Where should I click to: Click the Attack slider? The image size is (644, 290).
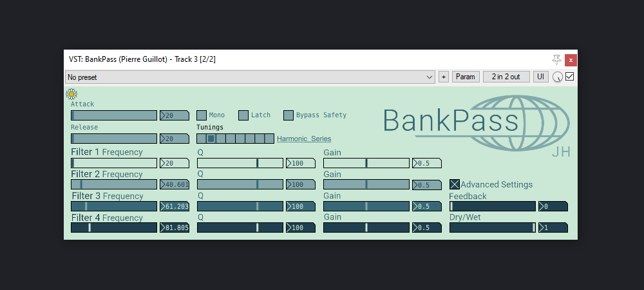(x=114, y=115)
